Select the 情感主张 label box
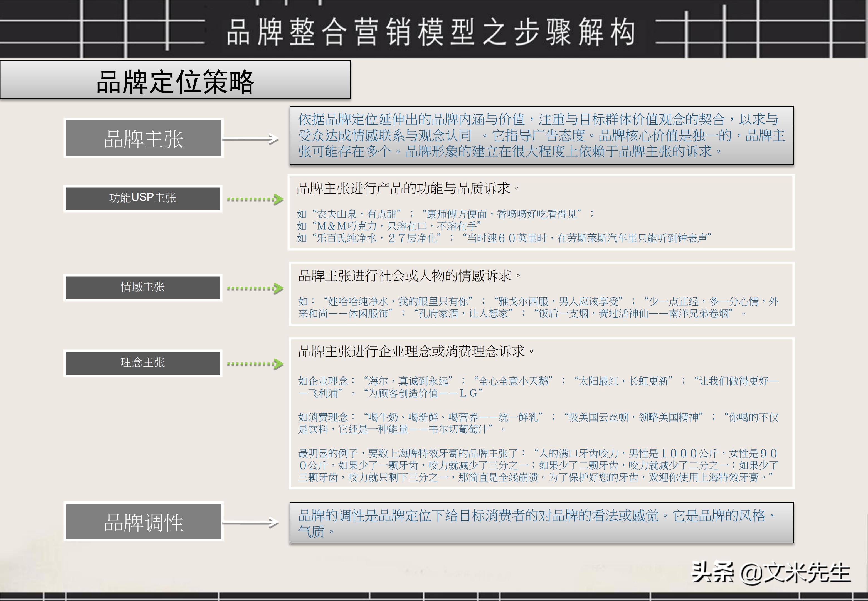 tap(143, 288)
